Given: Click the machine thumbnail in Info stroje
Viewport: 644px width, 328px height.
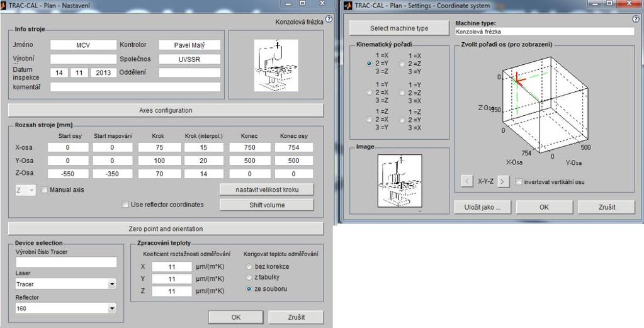Looking at the screenshot, I should point(276,65).
